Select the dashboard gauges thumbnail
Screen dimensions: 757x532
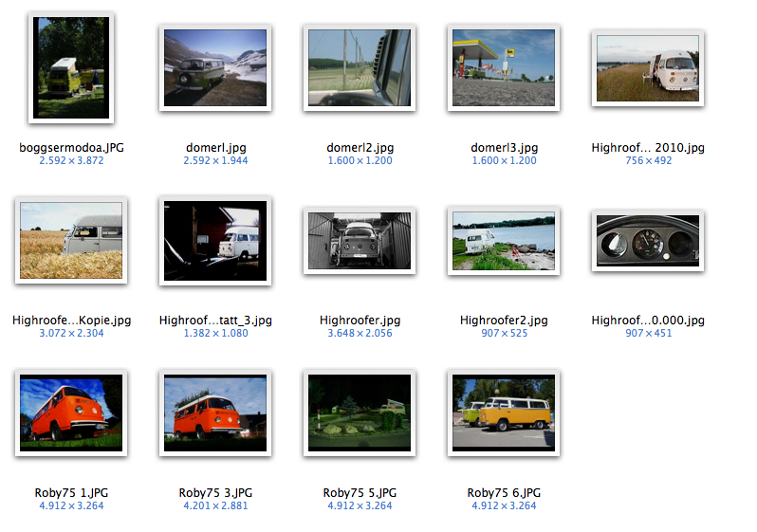click(x=648, y=241)
